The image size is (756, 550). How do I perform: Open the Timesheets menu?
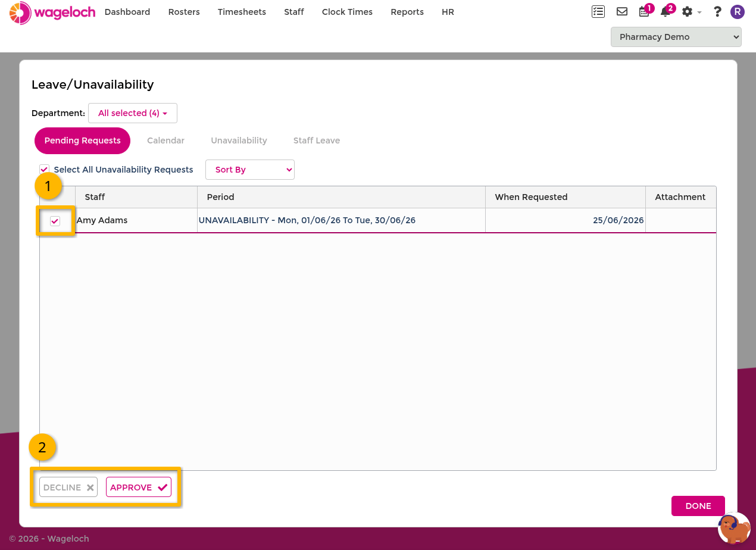[242, 12]
